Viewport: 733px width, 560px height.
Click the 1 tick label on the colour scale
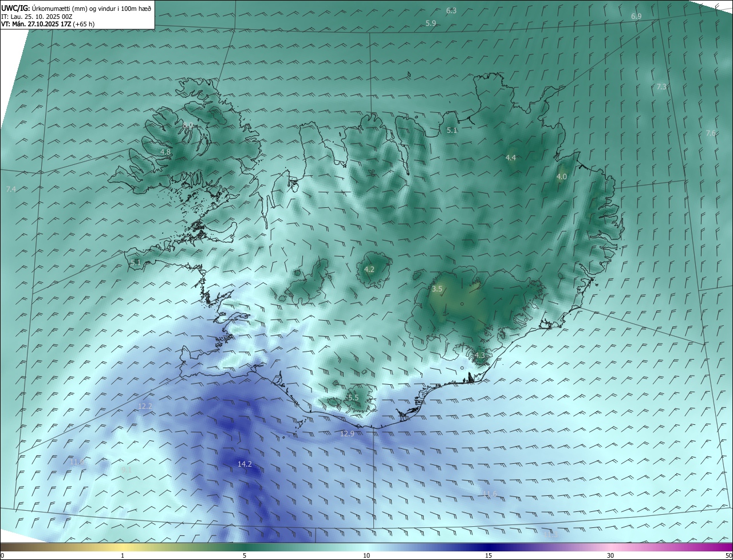[x=123, y=555]
